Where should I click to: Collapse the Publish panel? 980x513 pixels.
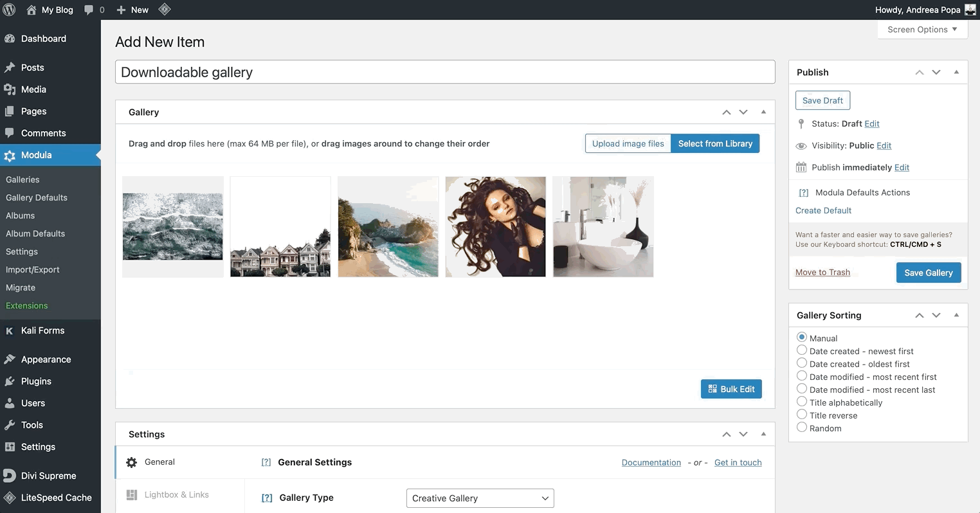click(957, 72)
